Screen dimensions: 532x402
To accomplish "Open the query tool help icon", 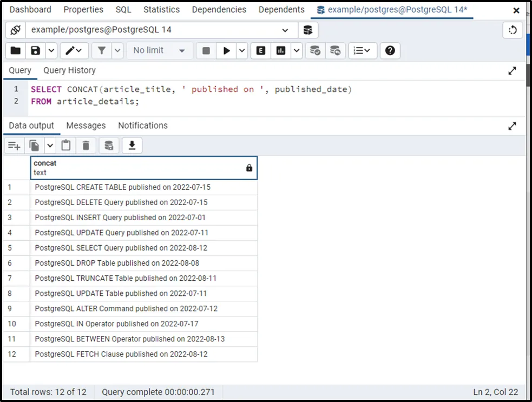I will pyautogui.click(x=390, y=50).
